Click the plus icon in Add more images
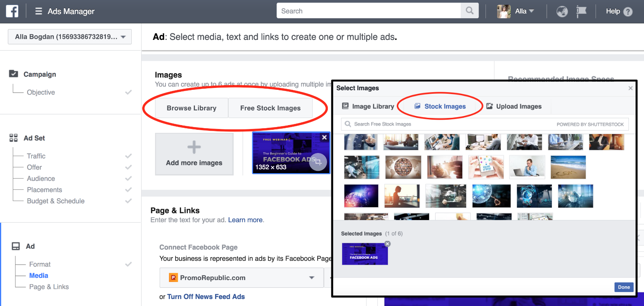This screenshot has height=306, width=644. pos(194,147)
